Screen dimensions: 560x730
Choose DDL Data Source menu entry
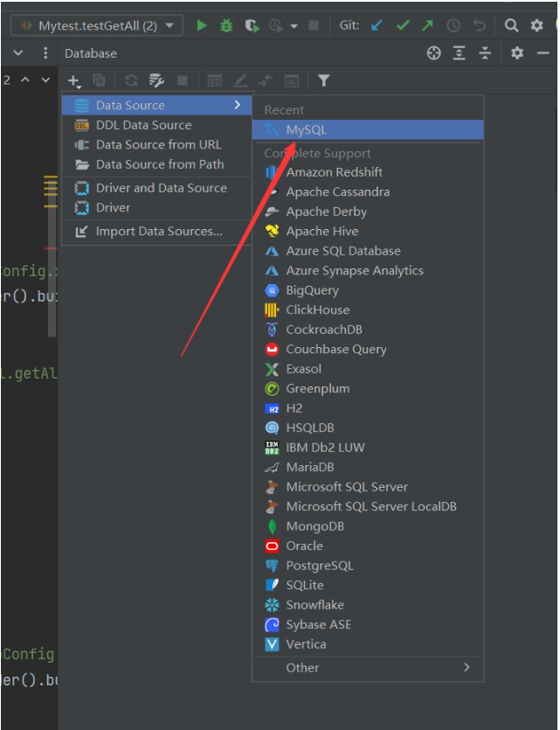tap(156, 125)
